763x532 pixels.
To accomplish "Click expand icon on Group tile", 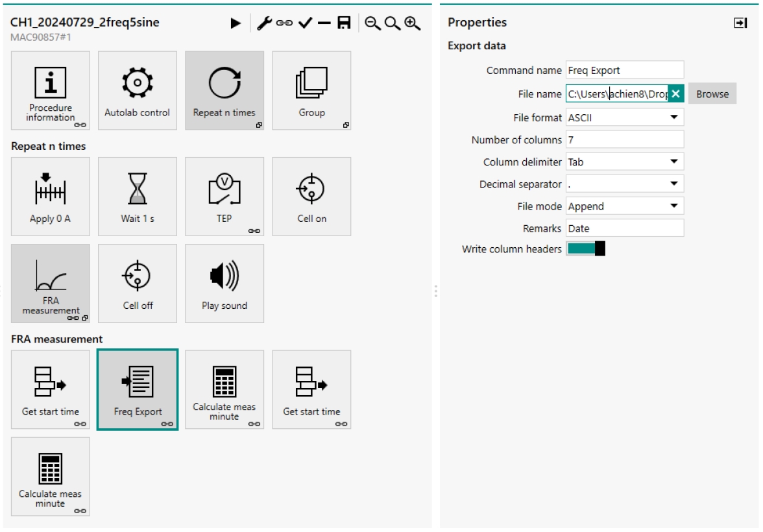I will [x=346, y=125].
